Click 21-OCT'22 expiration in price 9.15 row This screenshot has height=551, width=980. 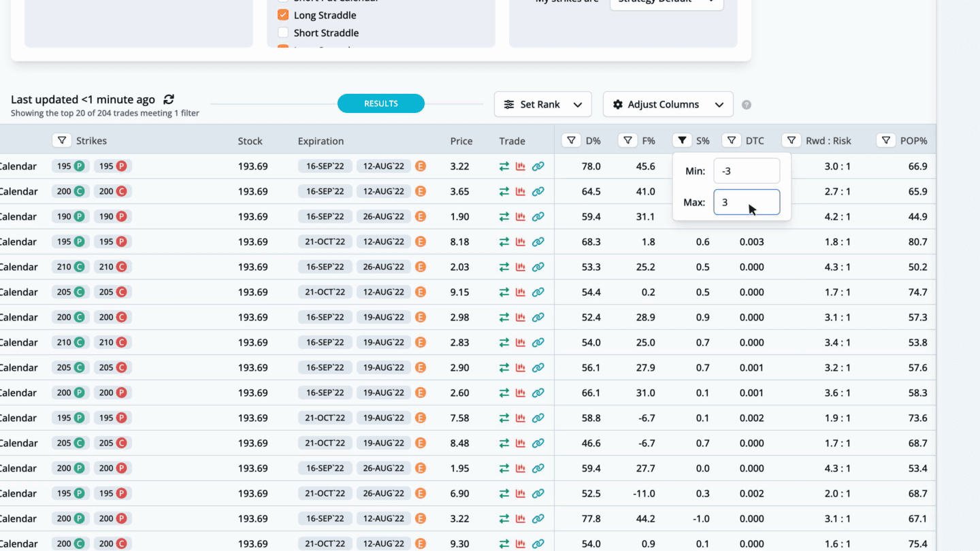click(325, 293)
